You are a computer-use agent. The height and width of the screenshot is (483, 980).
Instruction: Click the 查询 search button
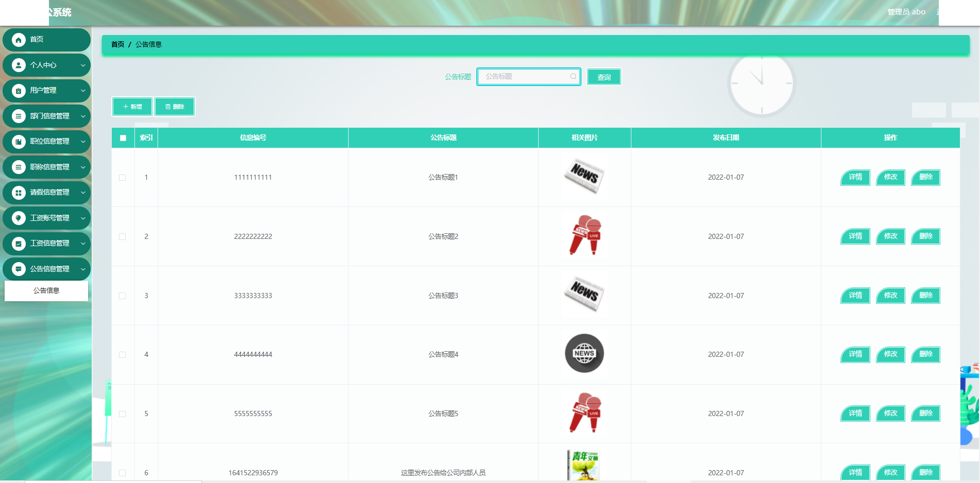[604, 77]
